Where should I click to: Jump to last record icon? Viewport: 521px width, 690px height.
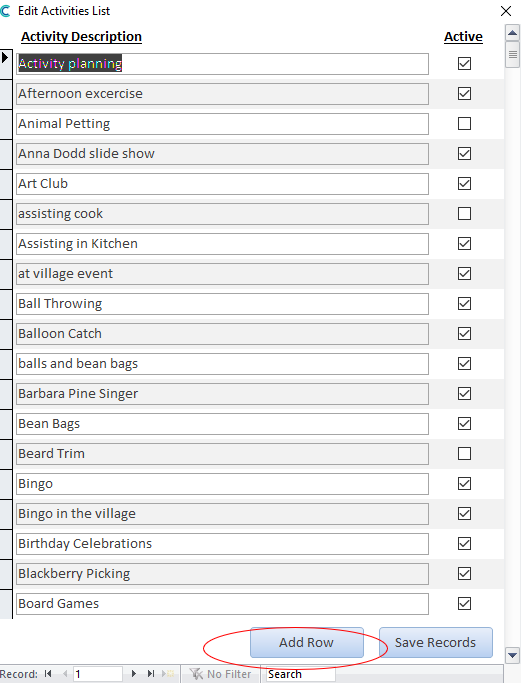tap(151, 674)
